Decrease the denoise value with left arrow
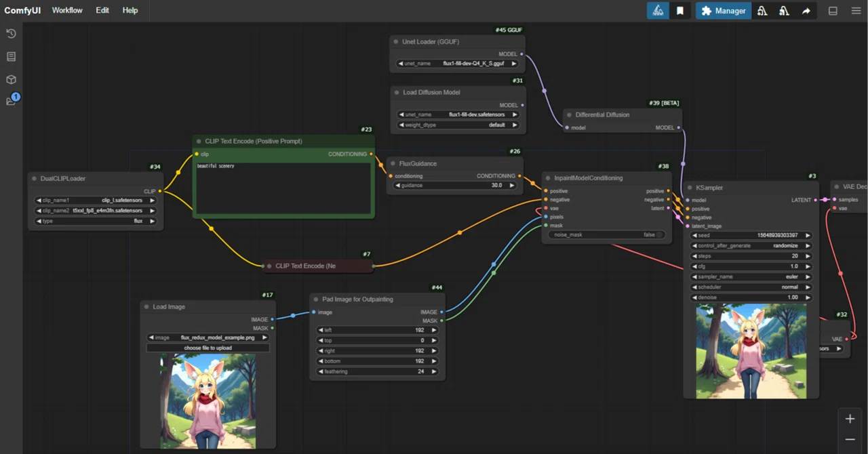The width and height of the screenshot is (868, 454). 695,297
